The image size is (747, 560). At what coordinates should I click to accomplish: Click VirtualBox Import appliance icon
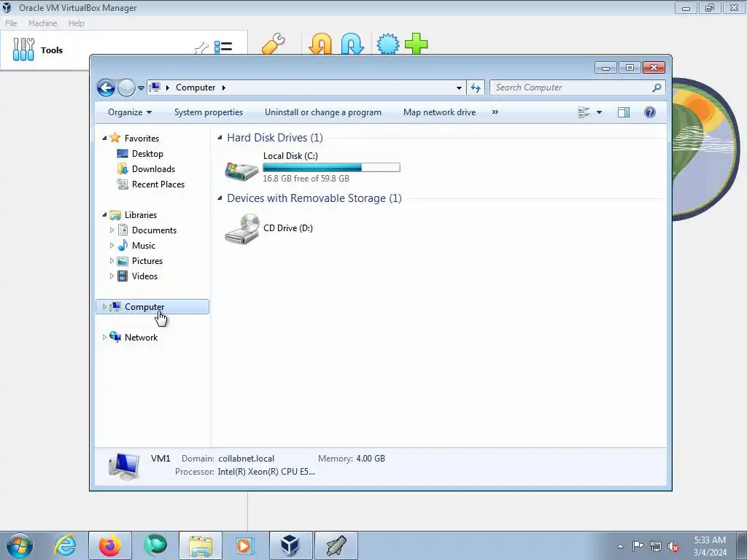pos(321,44)
